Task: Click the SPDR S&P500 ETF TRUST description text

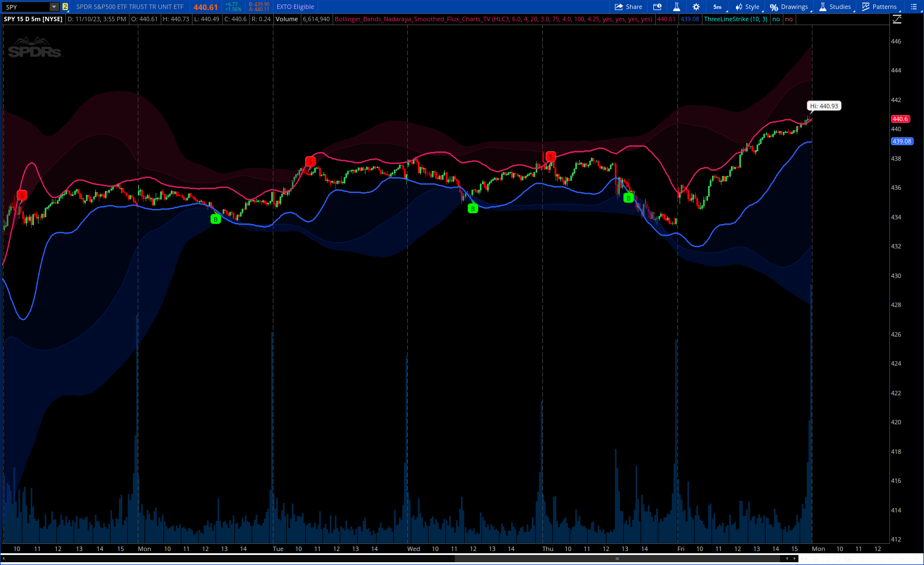Action: (130, 7)
